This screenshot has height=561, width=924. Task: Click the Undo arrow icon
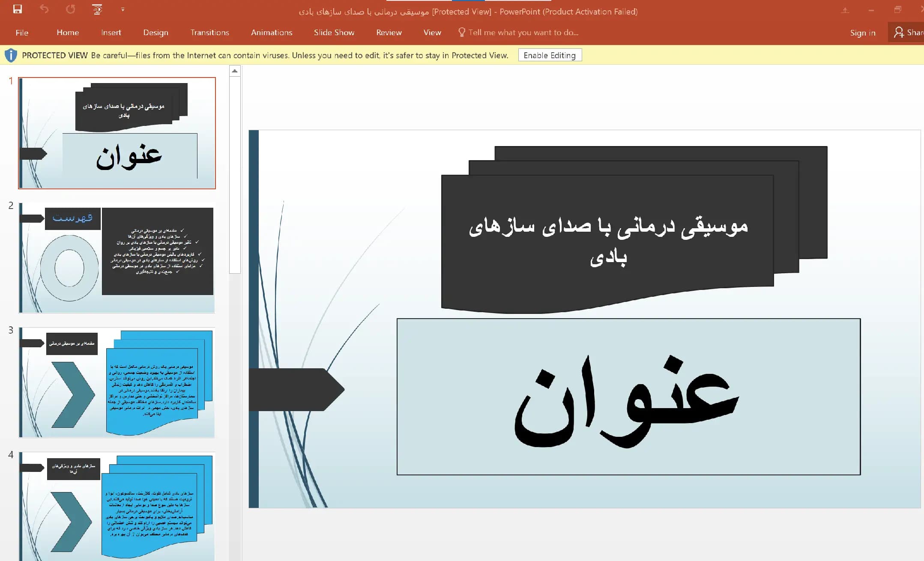pyautogui.click(x=44, y=9)
